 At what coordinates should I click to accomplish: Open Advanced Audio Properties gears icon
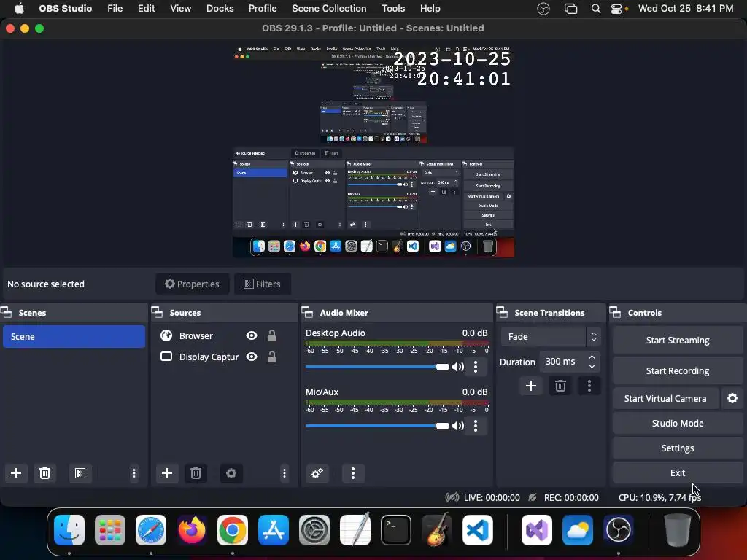click(317, 473)
